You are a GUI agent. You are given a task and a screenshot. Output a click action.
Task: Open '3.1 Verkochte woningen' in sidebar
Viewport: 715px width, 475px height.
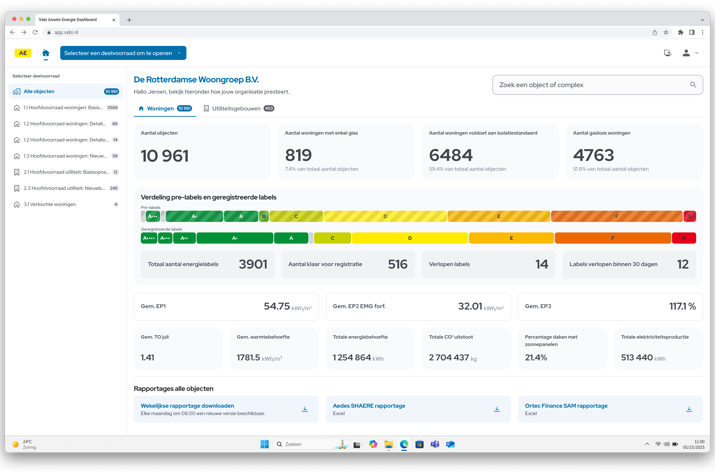pos(50,204)
